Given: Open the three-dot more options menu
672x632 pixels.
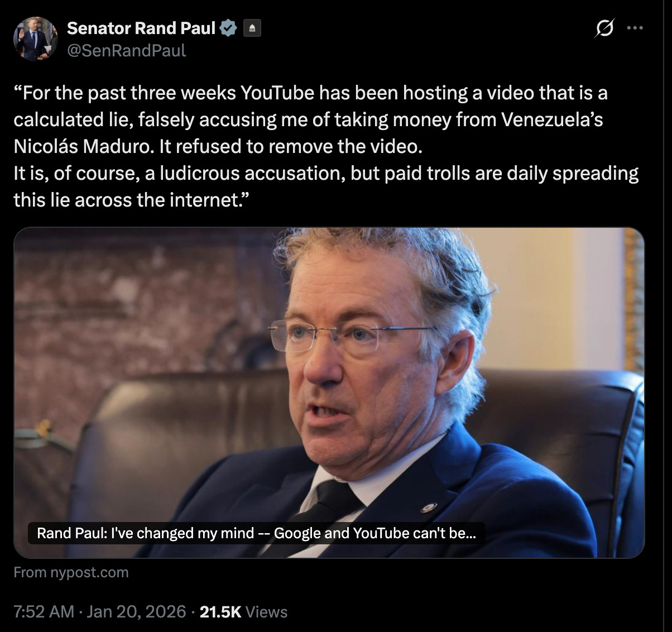Looking at the screenshot, I should click(x=635, y=27).
